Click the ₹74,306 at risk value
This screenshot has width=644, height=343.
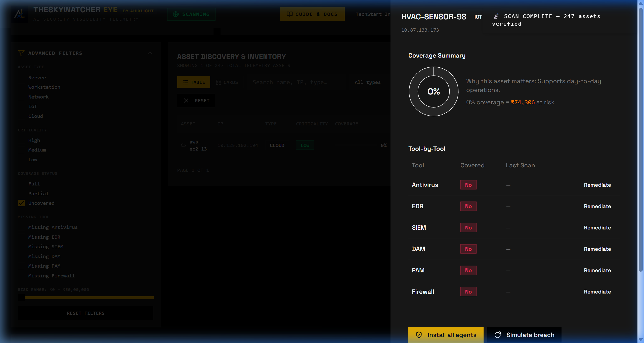[523, 102]
